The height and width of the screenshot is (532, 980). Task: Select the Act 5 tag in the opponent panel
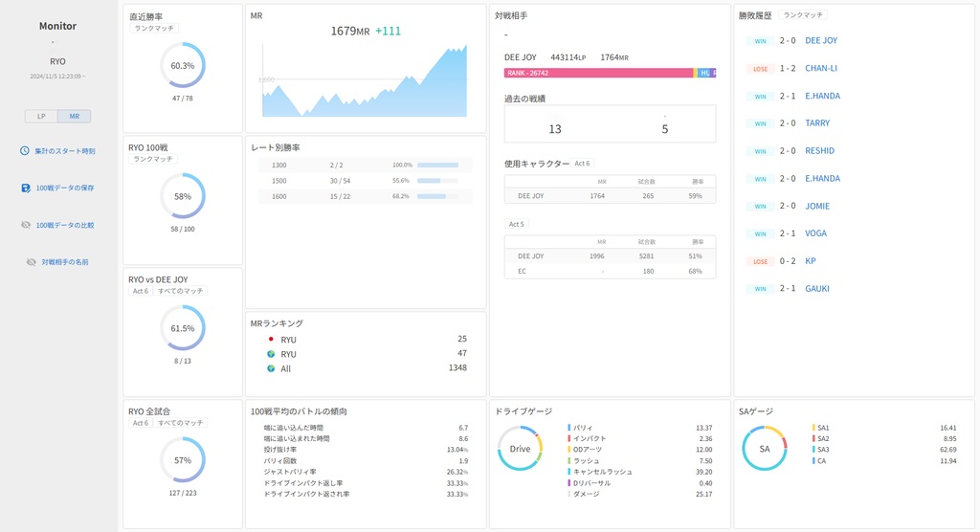(x=516, y=224)
